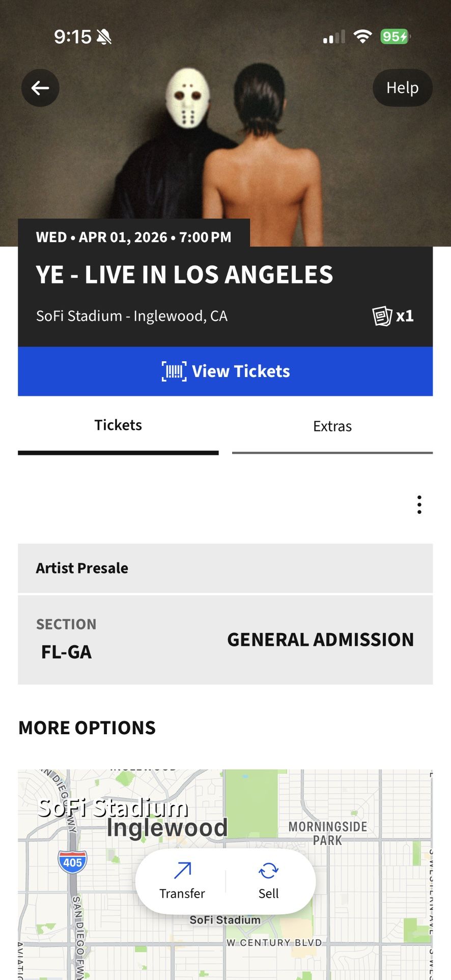Tap the back arrow button
This screenshot has width=451, height=980.
coord(40,88)
